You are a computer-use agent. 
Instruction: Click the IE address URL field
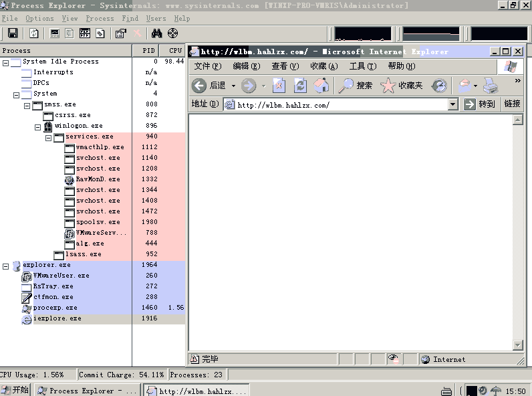tap(342, 105)
